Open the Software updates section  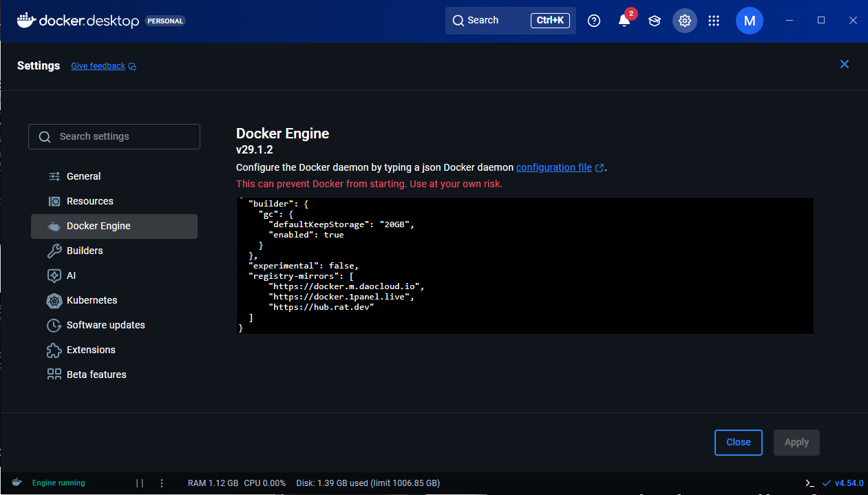[114, 325]
